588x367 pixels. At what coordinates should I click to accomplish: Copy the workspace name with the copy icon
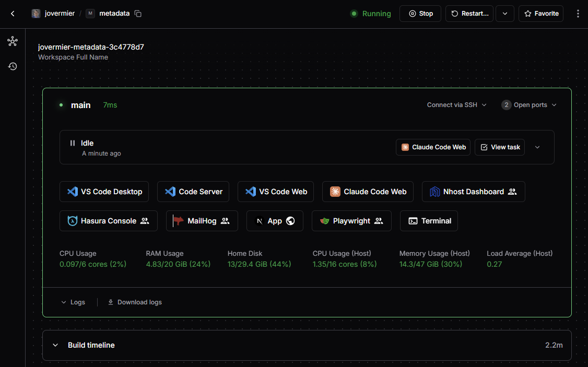(x=138, y=14)
